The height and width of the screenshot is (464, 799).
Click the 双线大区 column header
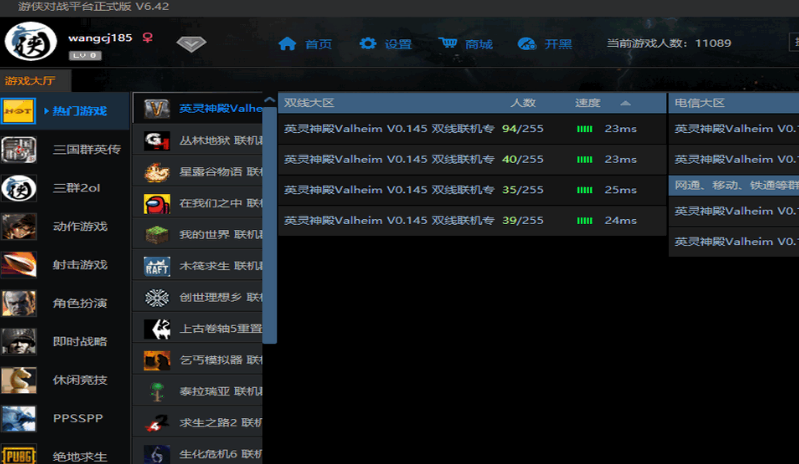click(x=309, y=103)
